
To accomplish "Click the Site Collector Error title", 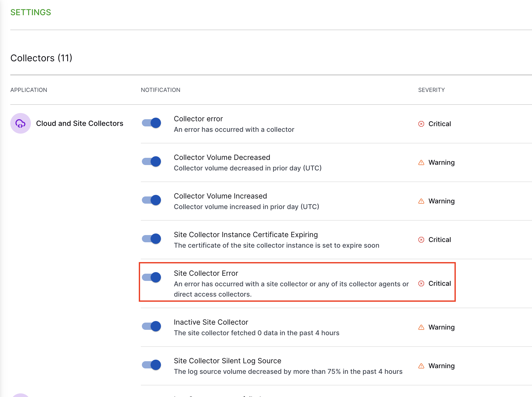I will click(x=206, y=273).
